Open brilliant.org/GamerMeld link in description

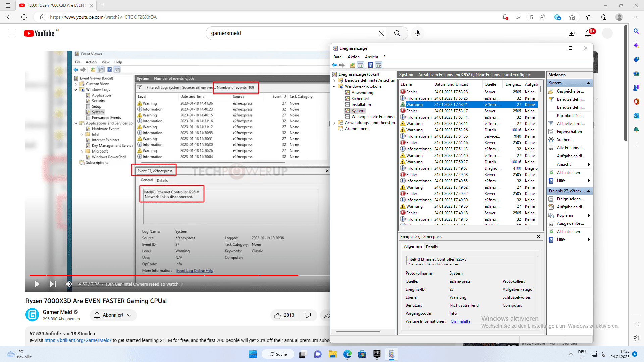click(x=78, y=340)
